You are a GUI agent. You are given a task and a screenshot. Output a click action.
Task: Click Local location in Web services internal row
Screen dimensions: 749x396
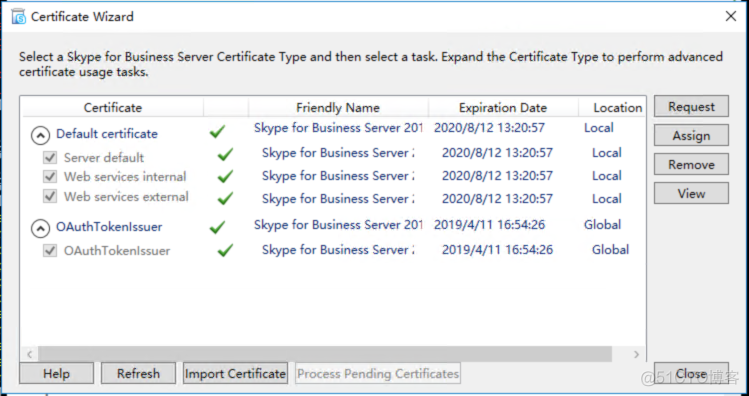[607, 176]
